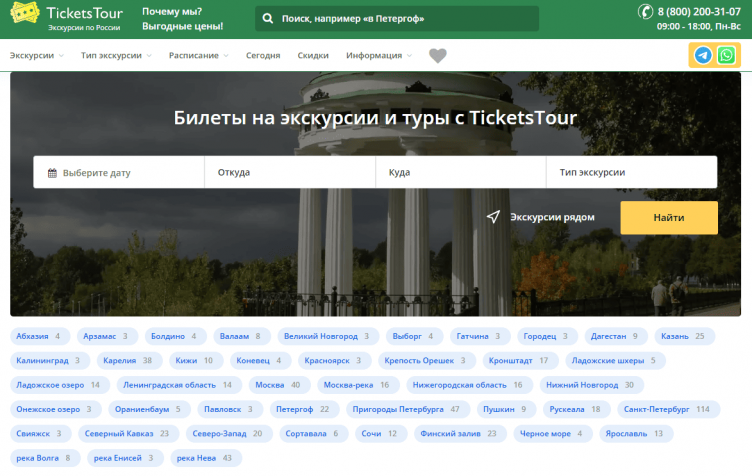Select the Арзамас tag
The height and width of the screenshot is (476, 752).
click(107, 336)
